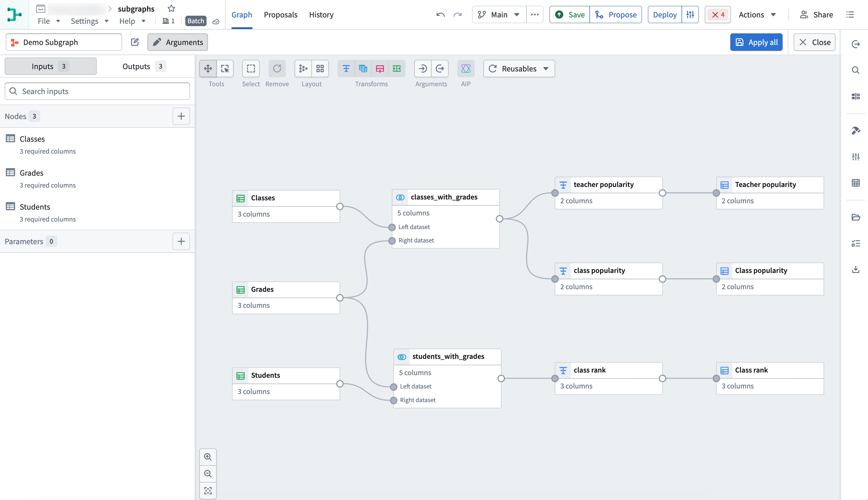The height and width of the screenshot is (500, 868).
Task: Star the subgraphs pipeline as favorite
Action: [171, 9]
